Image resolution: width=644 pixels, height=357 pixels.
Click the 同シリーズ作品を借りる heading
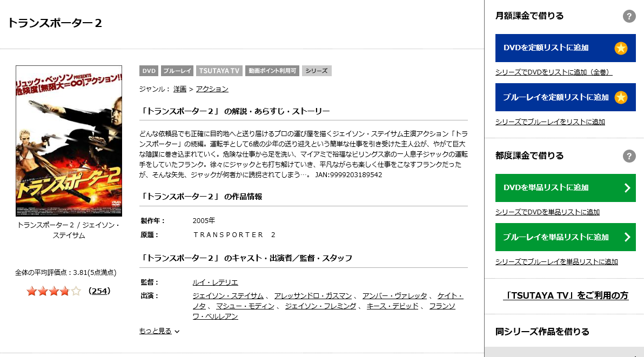pyautogui.click(x=542, y=332)
